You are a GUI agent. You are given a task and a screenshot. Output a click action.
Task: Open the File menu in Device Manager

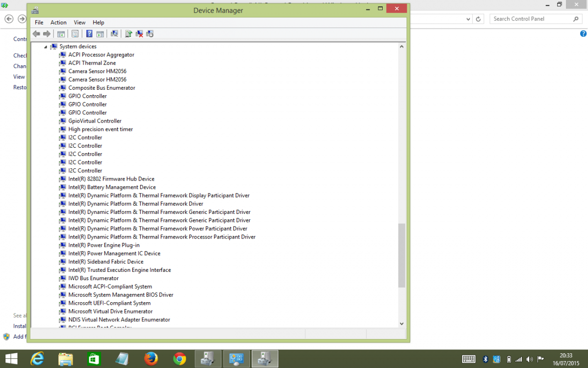point(39,23)
